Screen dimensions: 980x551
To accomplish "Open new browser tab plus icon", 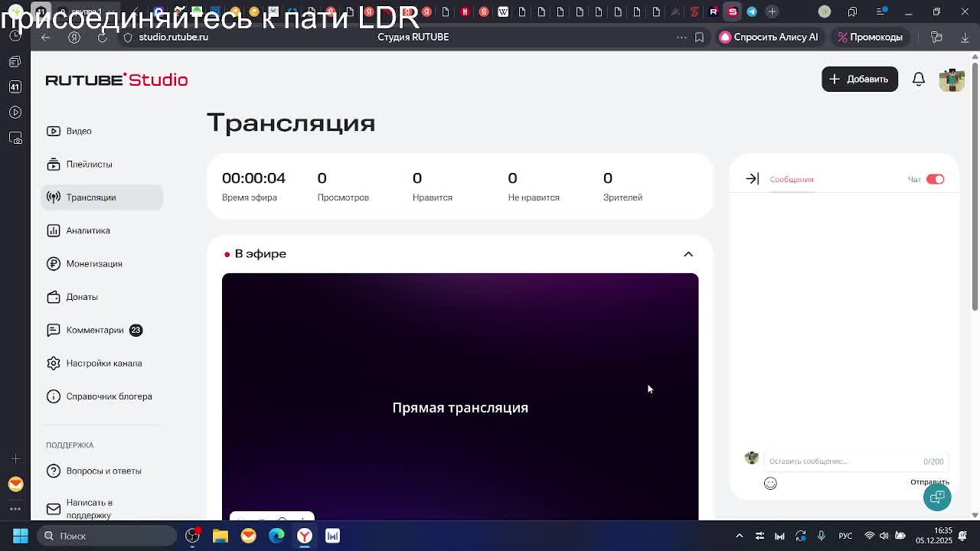I will coord(772,11).
